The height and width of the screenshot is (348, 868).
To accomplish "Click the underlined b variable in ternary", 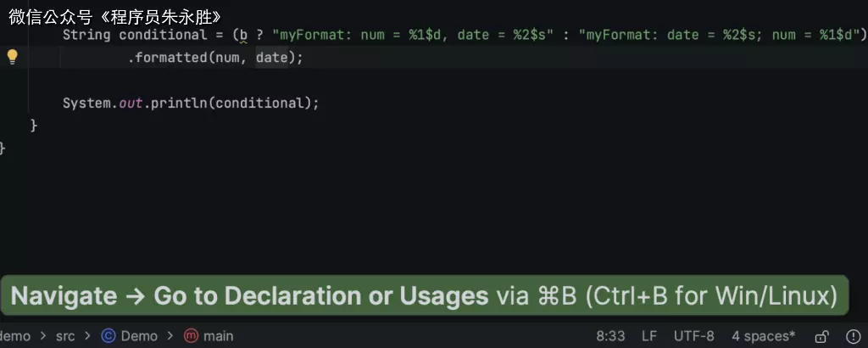I will 243,35.
